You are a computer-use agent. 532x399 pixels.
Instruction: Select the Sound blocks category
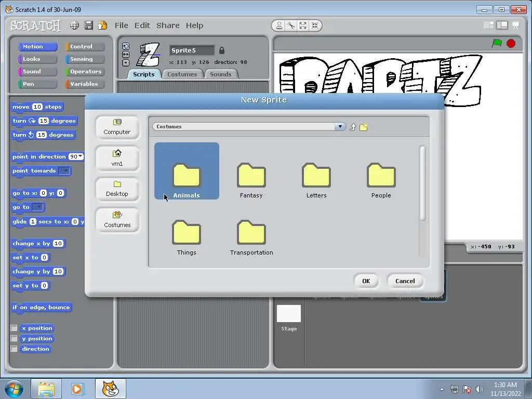(37, 72)
